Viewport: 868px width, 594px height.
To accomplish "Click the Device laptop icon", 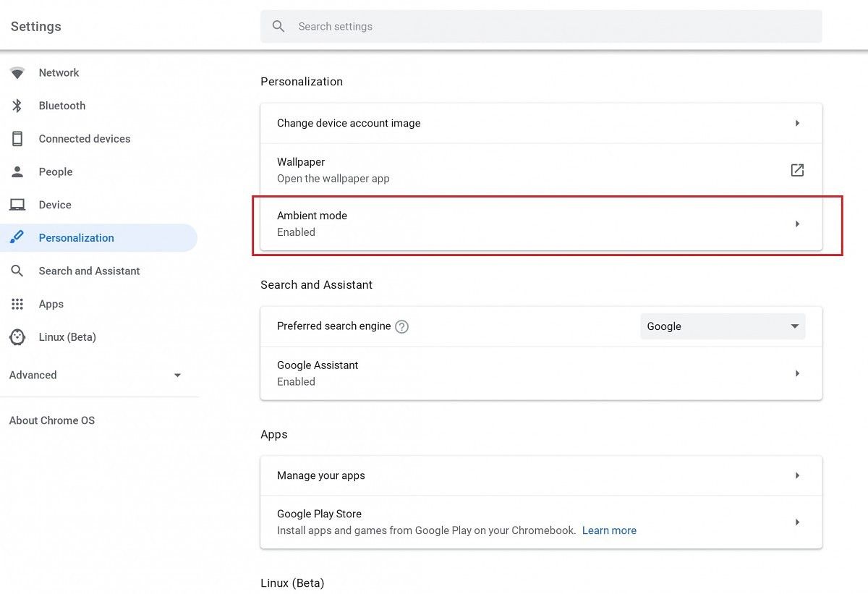I will click(17, 205).
